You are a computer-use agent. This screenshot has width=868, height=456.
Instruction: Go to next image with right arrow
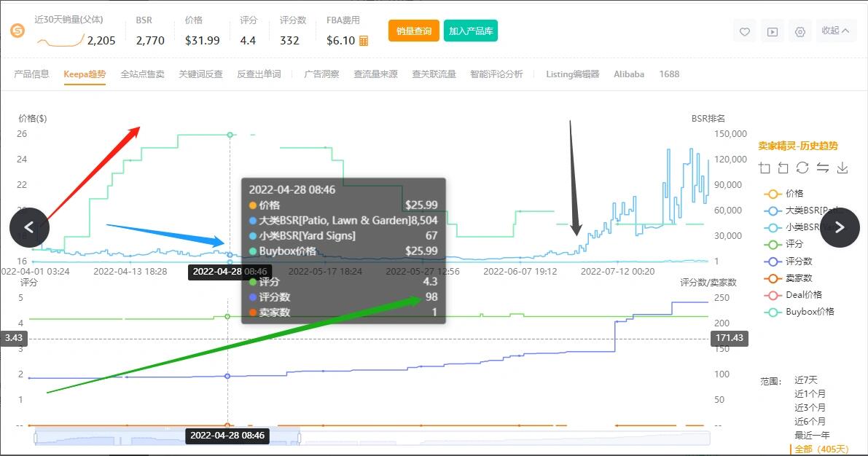pos(840,227)
